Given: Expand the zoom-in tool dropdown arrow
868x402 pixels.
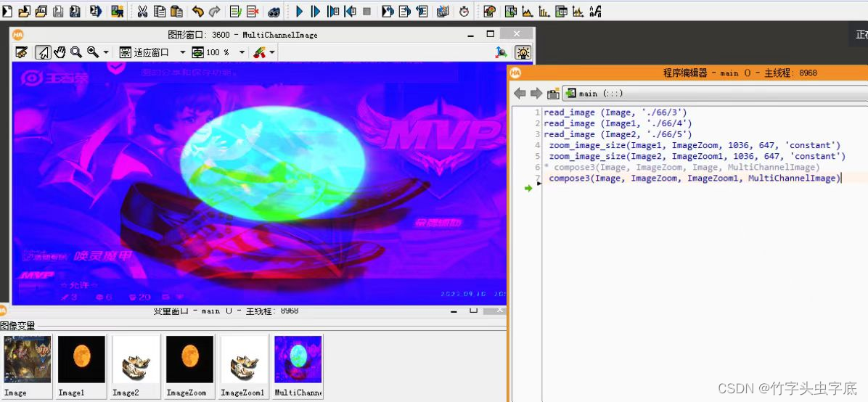Looking at the screenshot, I should 106,52.
